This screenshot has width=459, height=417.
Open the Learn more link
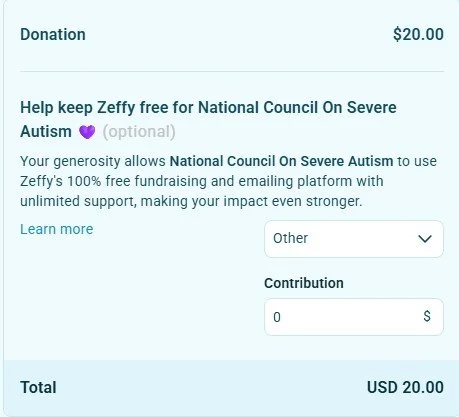pyautogui.click(x=57, y=229)
